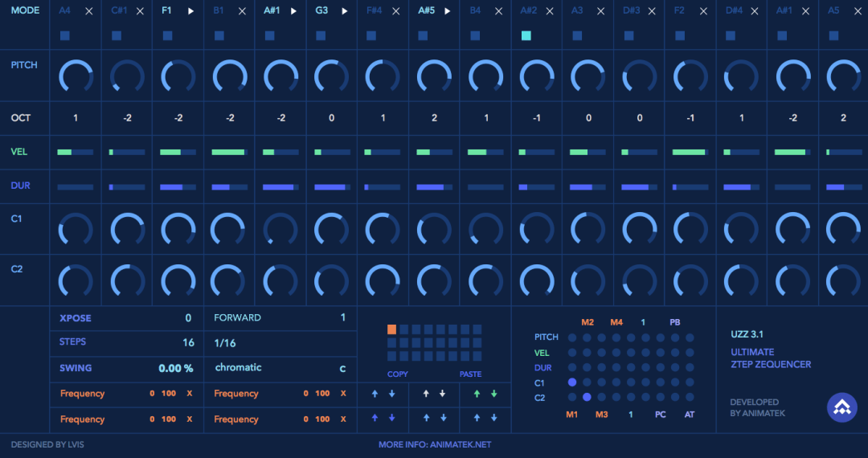Click the X mode icon beside step D#4
The image size is (868, 458).
point(755,11)
